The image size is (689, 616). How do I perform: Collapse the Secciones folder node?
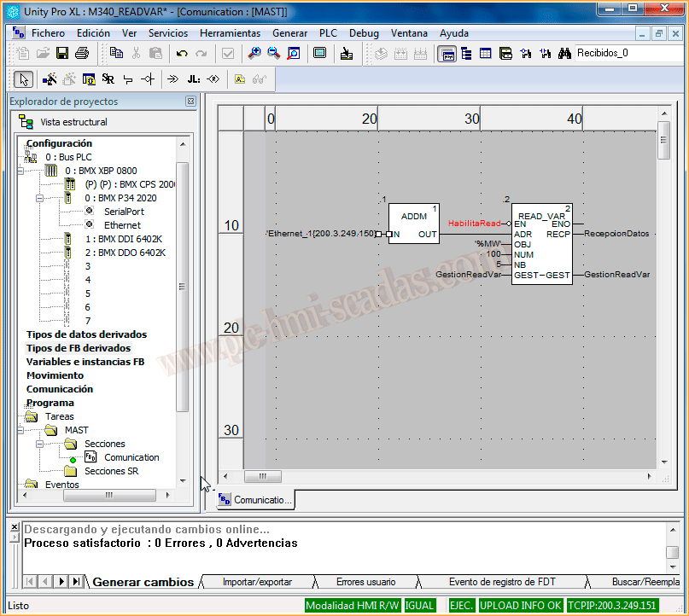pyautogui.click(x=38, y=444)
